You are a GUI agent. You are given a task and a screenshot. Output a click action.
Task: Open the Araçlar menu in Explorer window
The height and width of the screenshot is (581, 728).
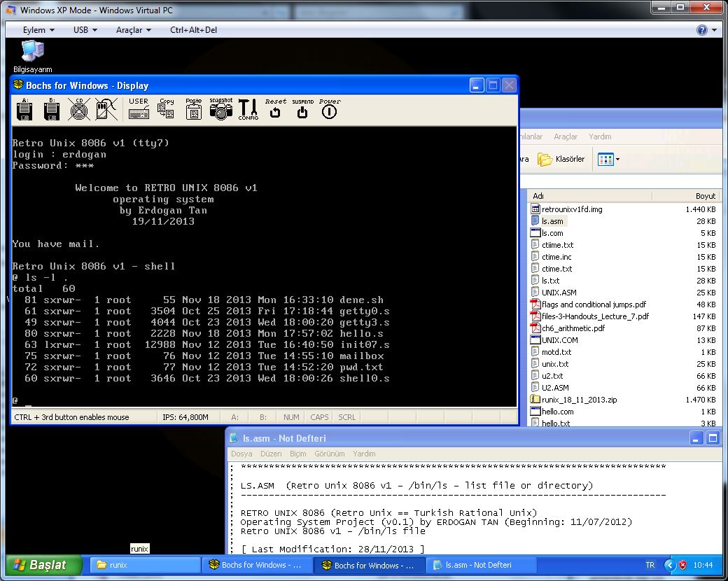point(566,136)
